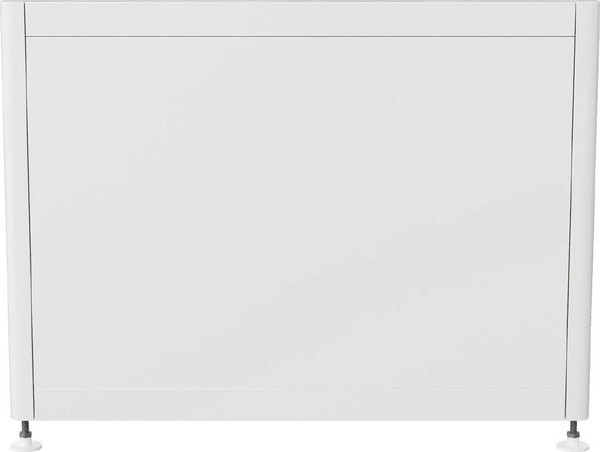Viewport: 600px width, 452px height.
Task: Click the horizontal seam below top strip
Action: click(300, 37)
